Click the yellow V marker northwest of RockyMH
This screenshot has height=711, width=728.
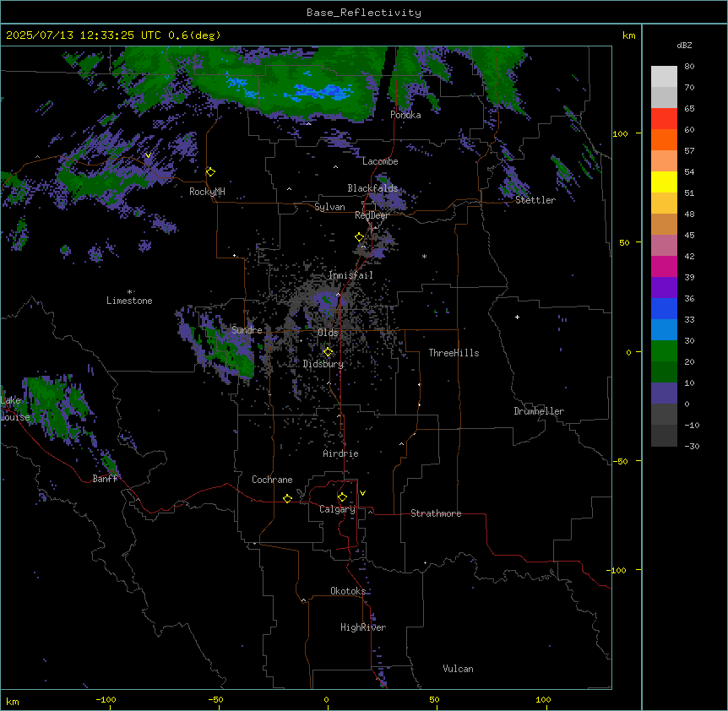148,155
